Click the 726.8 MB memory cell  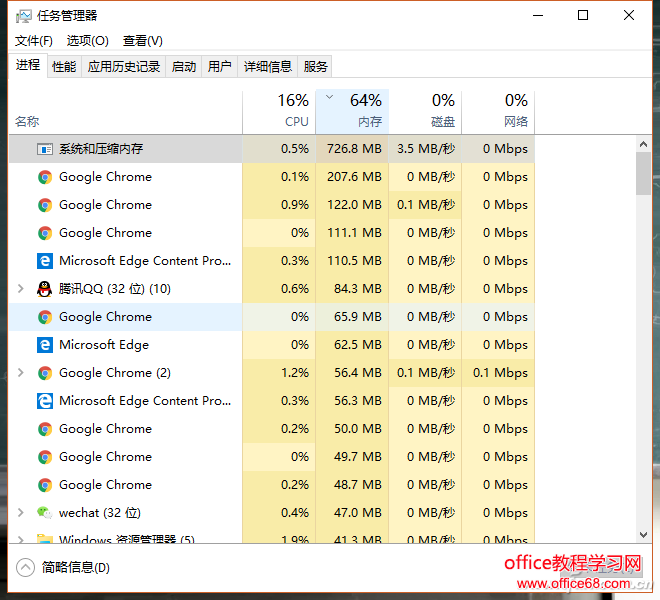pos(352,149)
